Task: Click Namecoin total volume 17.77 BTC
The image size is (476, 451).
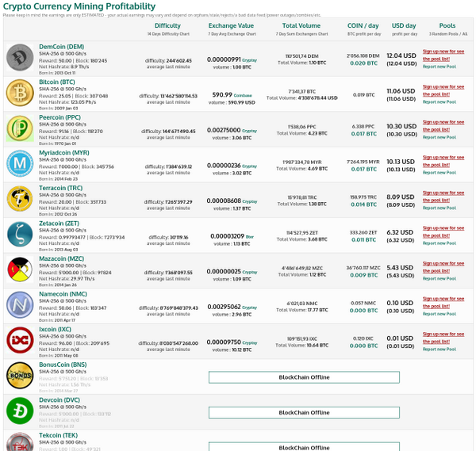Action: [x=317, y=310]
